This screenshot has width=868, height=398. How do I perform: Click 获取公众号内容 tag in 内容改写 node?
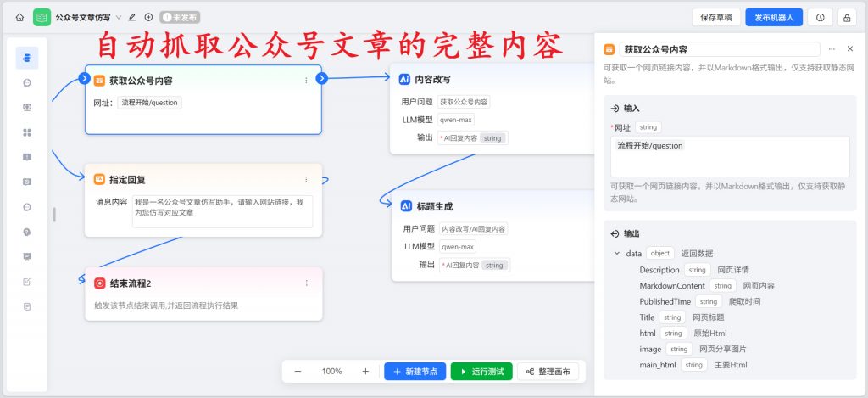pos(464,102)
